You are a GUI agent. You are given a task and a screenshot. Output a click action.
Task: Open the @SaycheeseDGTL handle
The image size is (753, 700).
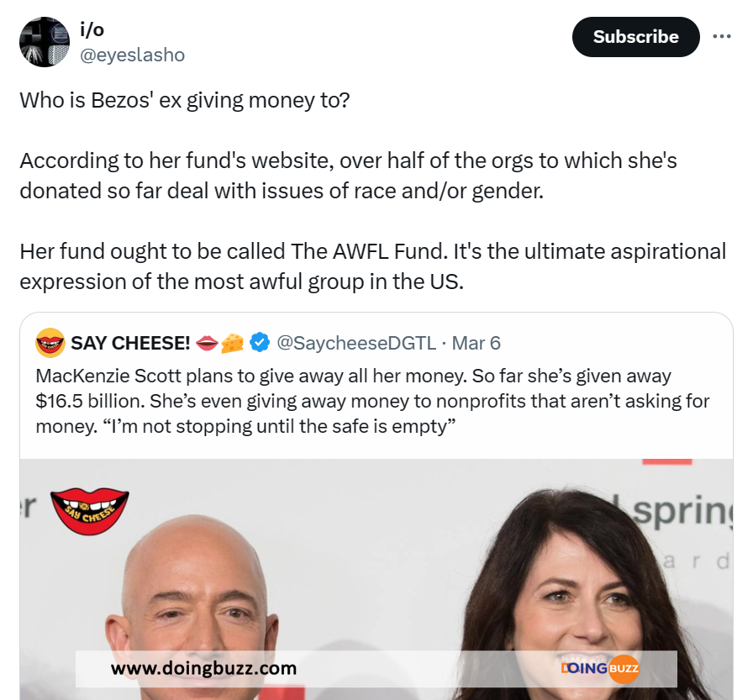tap(356, 343)
